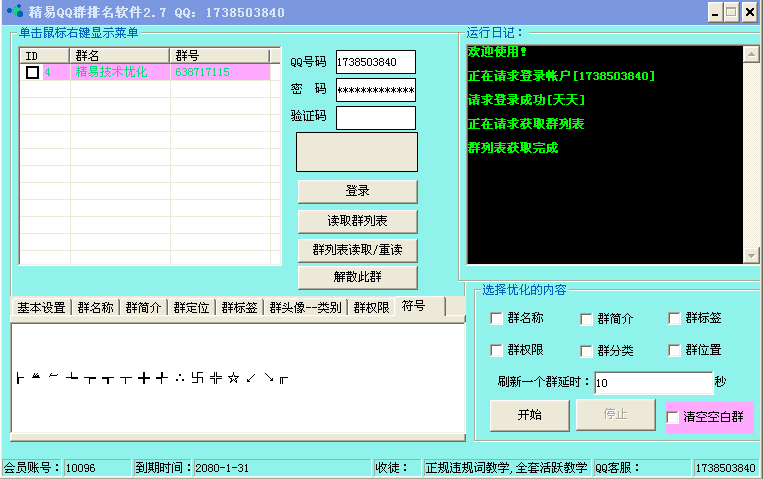Click the ↙ arrow symbol
This screenshot has width=763, height=479.
pyautogui.click(x=251, y=378)
